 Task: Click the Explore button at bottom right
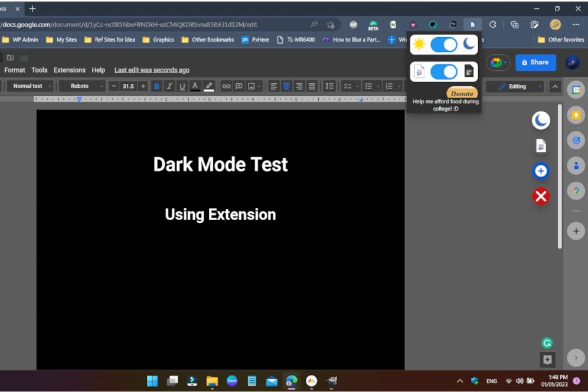547,360
